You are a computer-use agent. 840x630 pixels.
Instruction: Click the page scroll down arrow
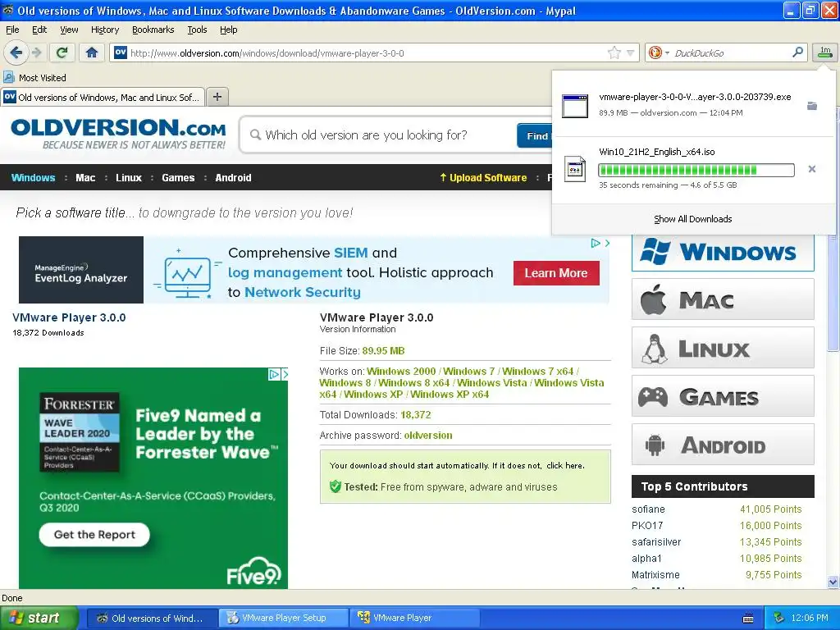pos(833,582)
